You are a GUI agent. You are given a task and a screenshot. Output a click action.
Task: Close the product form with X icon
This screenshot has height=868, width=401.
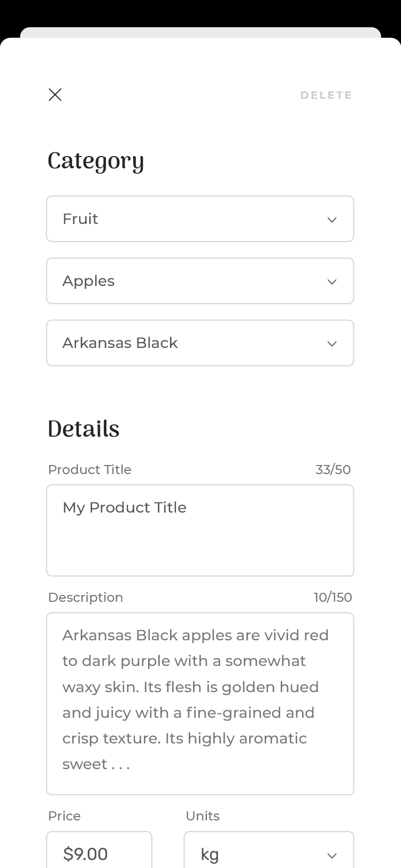click(55, 95)
